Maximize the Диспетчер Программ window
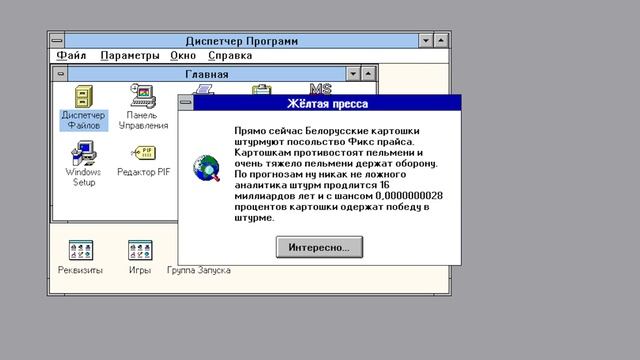640x360 pixels. click(441, 41)
